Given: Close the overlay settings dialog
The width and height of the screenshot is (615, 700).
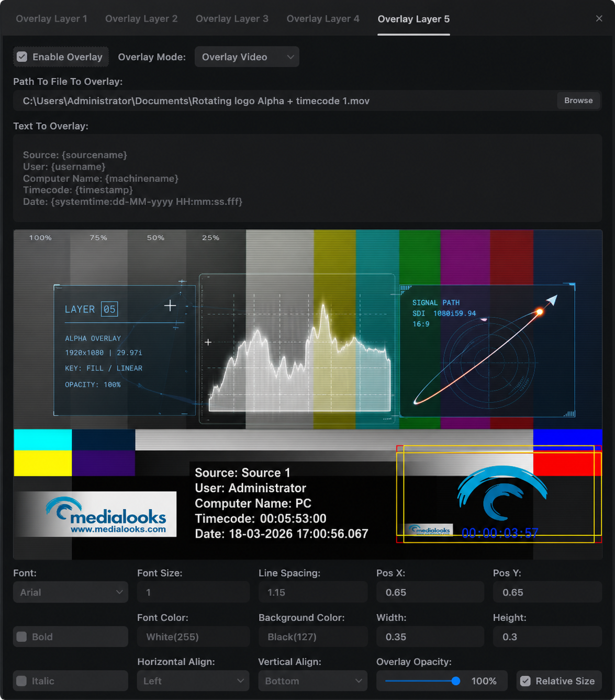Looking at the screenshot, I should point(599,18).
